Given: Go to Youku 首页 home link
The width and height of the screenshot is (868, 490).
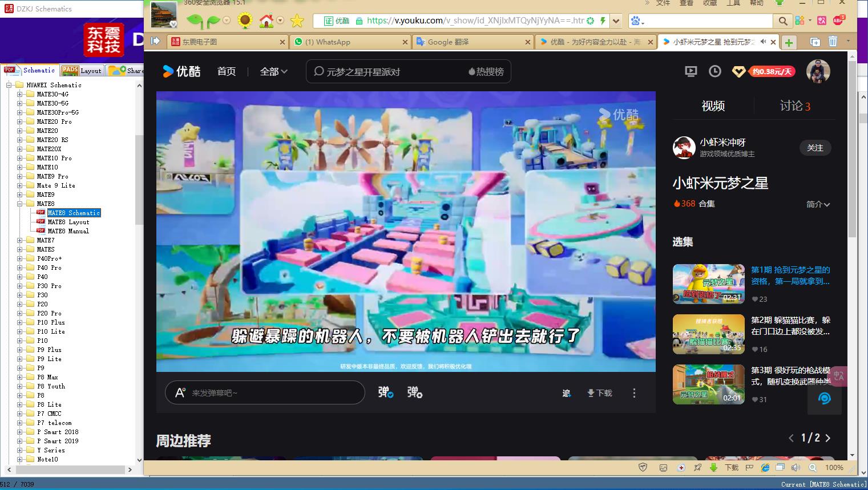Looking at the screenshot, I should 227,71.
